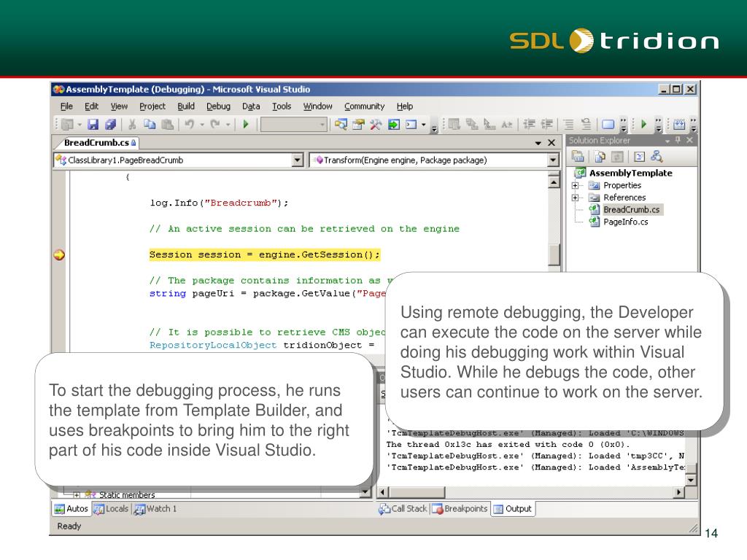The height and width of the screenshot is (560, 747).
Task: Open the Transform method members dropdown
Action: [x=553, y=160]
